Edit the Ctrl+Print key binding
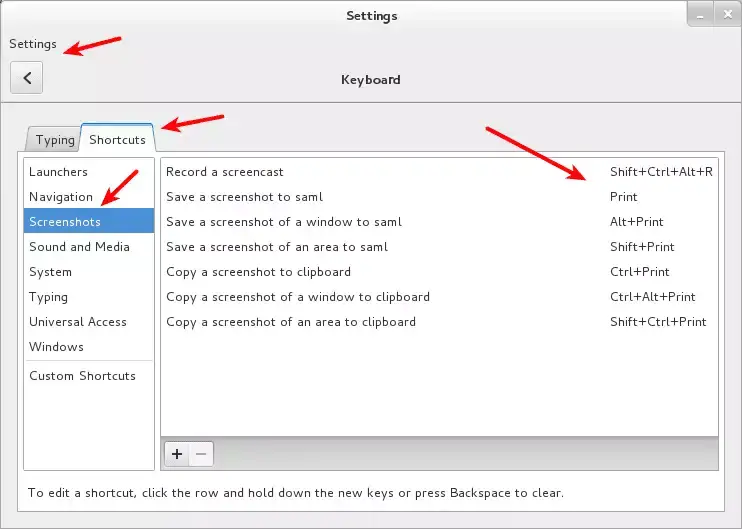Image resolution: width=742 pixels, height=529 pixels. click(640, 272)
